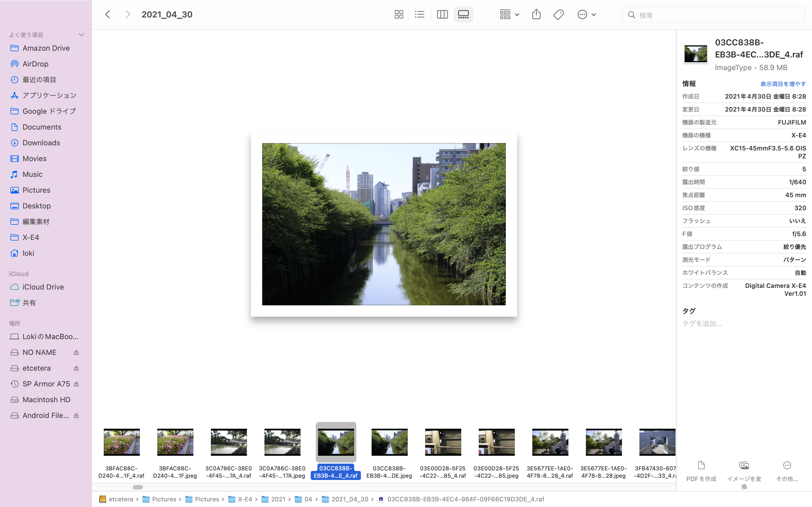Viewport: 812px width, 507px height.
Task: Switch to column view
Action: click(442, 14)
